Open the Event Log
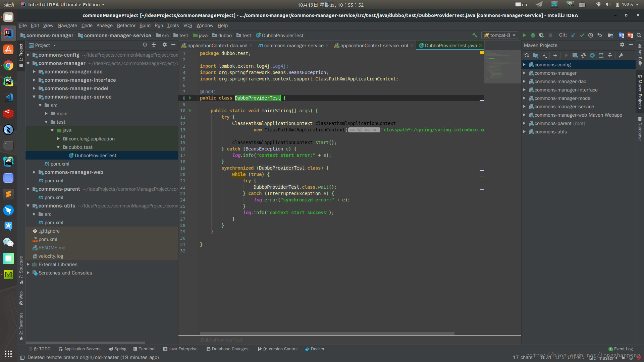This screenshot has width=644, height=362. (621, 349)
